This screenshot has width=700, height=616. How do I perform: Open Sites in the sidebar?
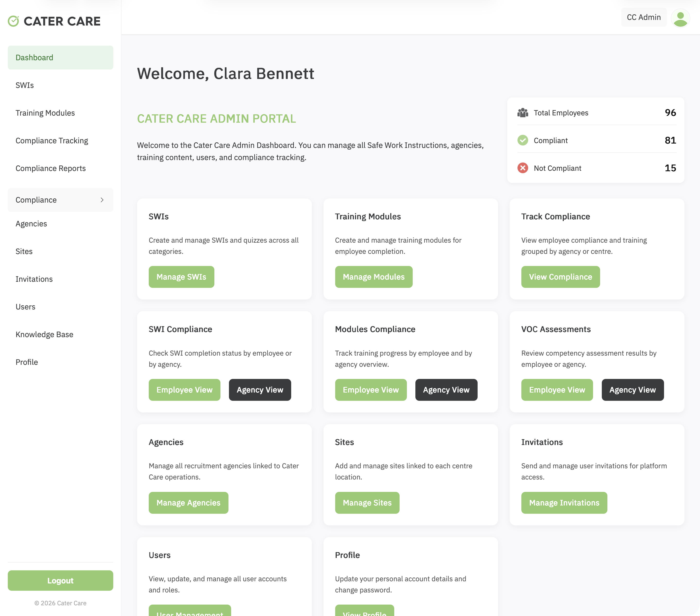60,252
